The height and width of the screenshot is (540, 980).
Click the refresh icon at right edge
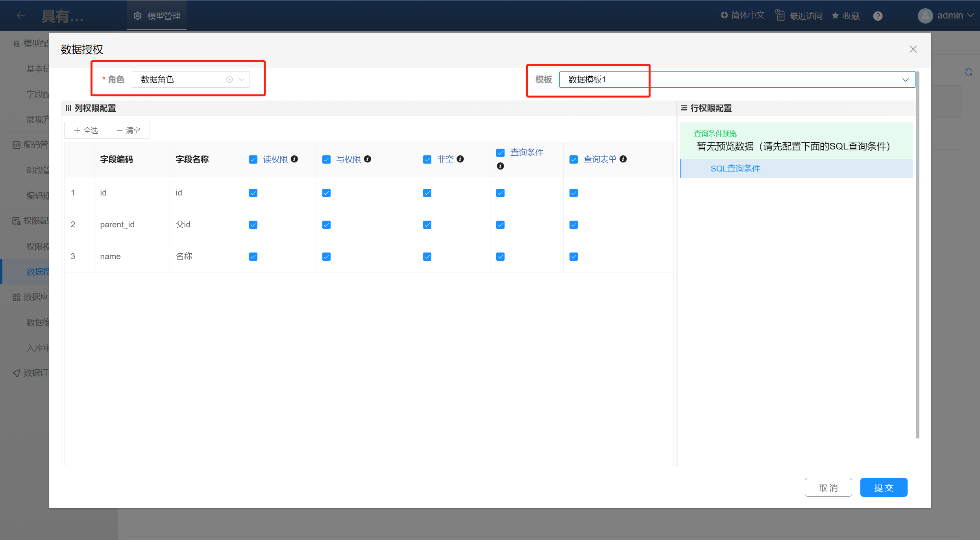pos(969,72)
